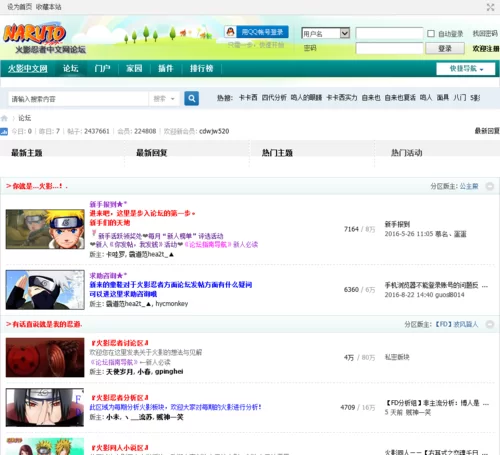Collapse the 你就是...火影 section with round icon
This screenshot has height=455, width=500.
490,186
